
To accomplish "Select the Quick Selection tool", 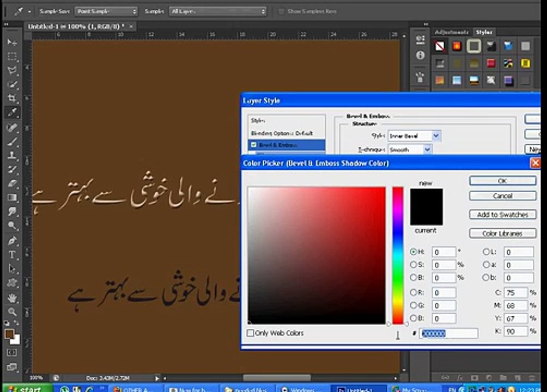I will (12, 84).
